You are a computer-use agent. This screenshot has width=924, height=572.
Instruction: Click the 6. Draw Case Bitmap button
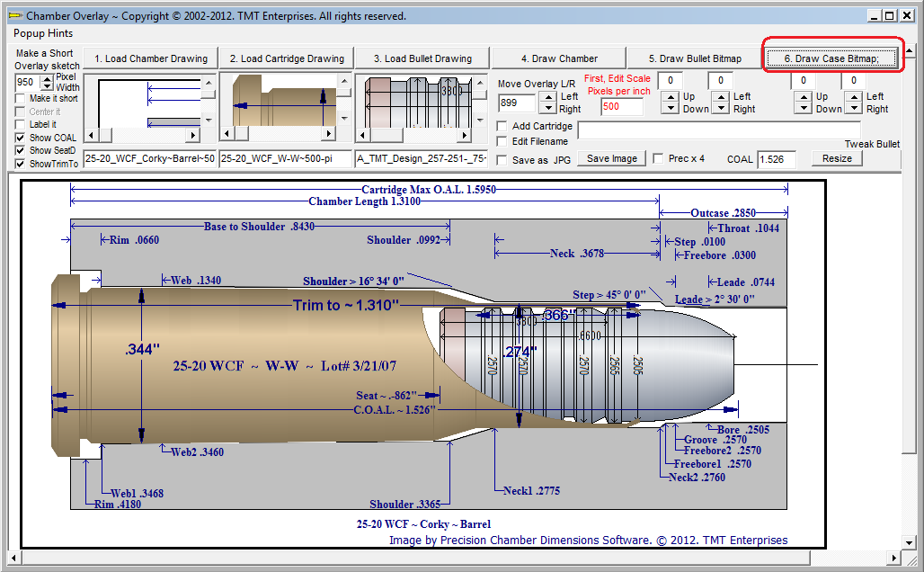(x=831, y=58)
